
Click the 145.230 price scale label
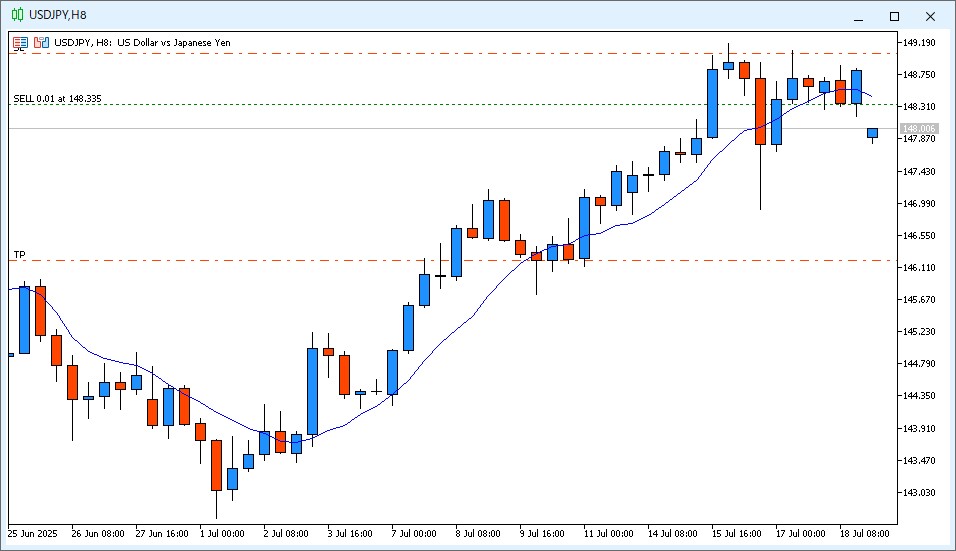pyautogui.click(x=919, y=332)
